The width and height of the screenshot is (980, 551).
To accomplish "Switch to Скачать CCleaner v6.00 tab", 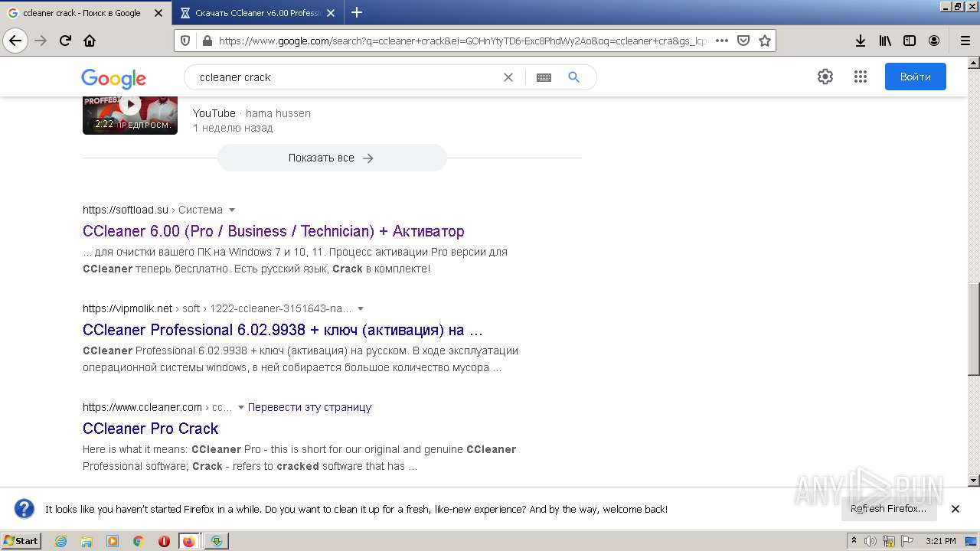I will 257,13.
